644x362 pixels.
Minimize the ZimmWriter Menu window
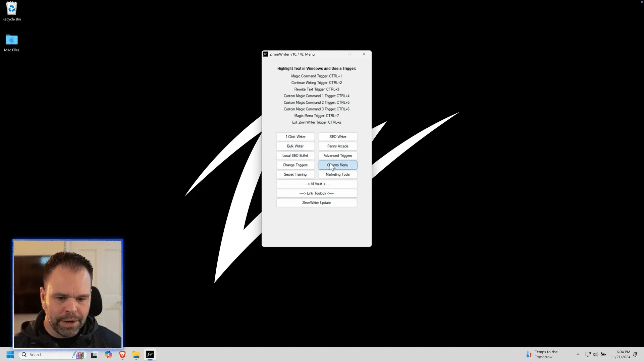(335, 54)
